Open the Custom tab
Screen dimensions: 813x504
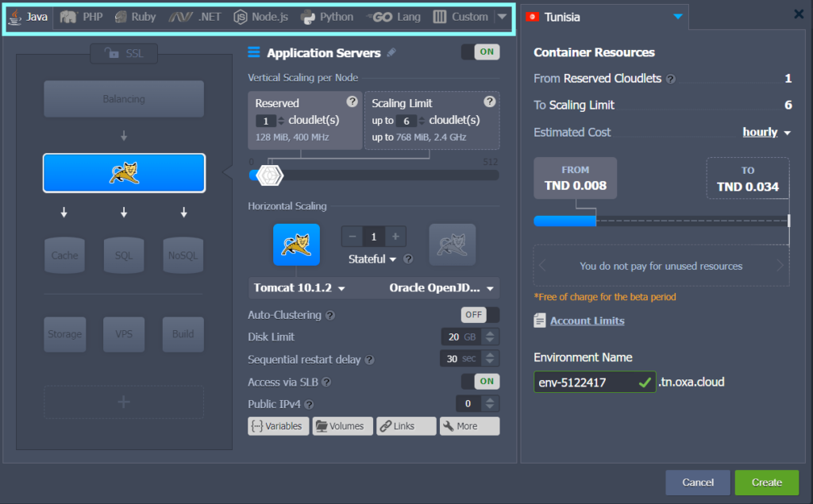click(x=460, y=17)
